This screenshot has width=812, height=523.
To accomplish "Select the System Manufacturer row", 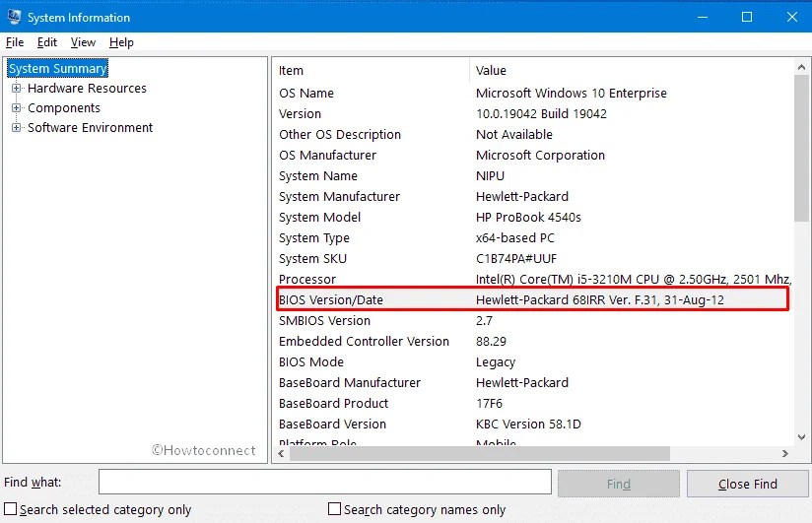I will coord(533,197).
